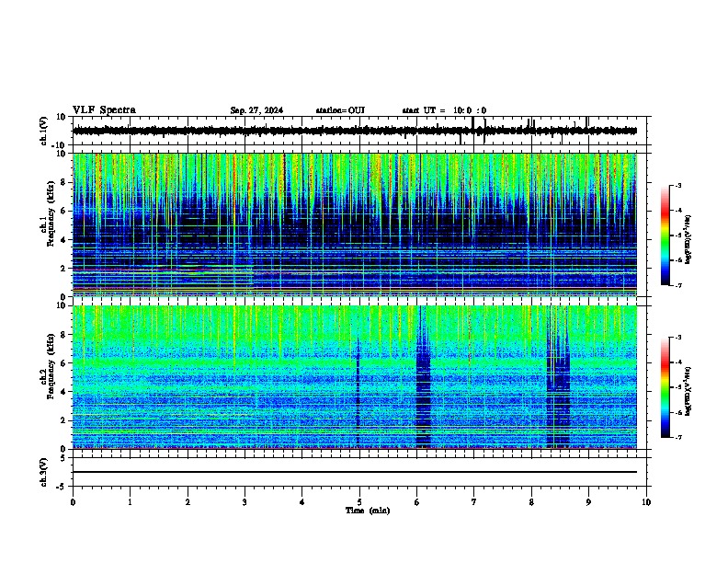Screen dimensions: 728x563
Task: Click time axis tick label "0"
Action: (x=73, y=502)
